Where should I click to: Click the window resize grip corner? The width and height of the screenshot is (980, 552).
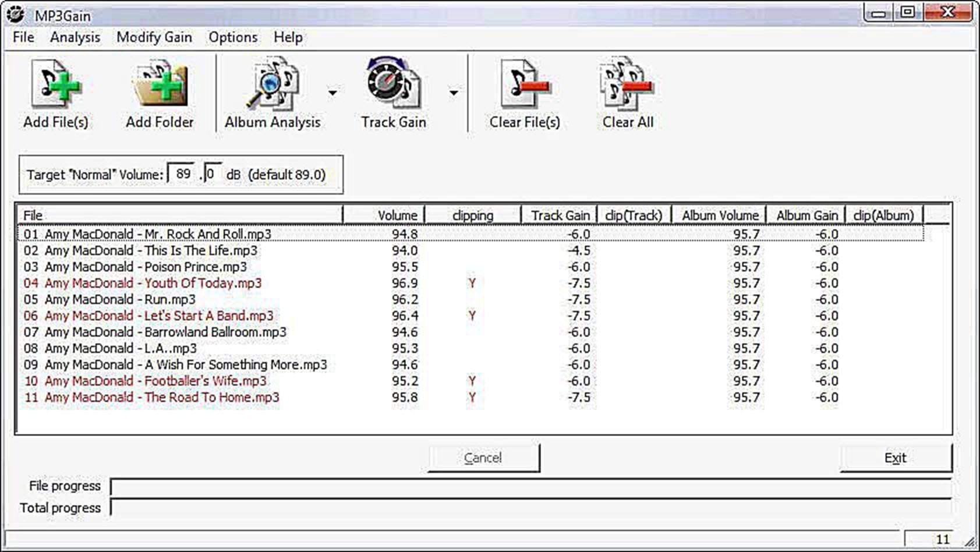971,542
